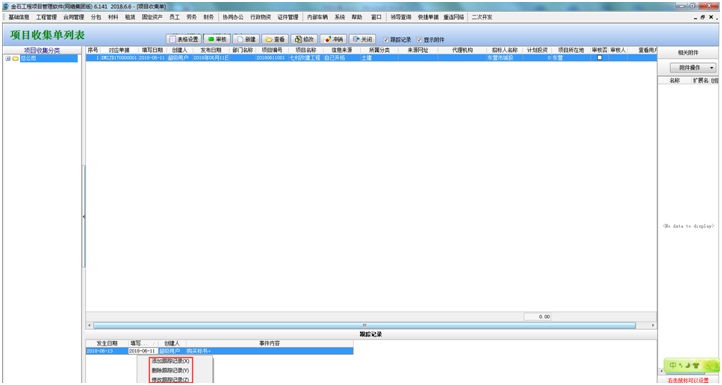Click the 冲销 write-off toolbar icon

(333, 40)
